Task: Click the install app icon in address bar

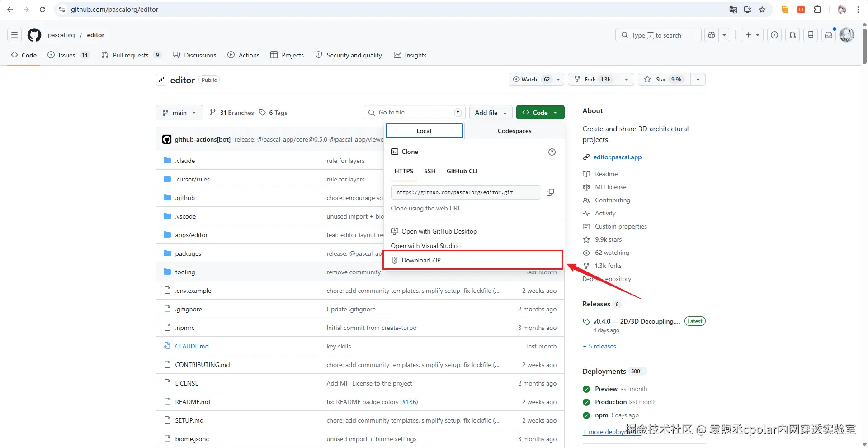Action: [748, 10]
